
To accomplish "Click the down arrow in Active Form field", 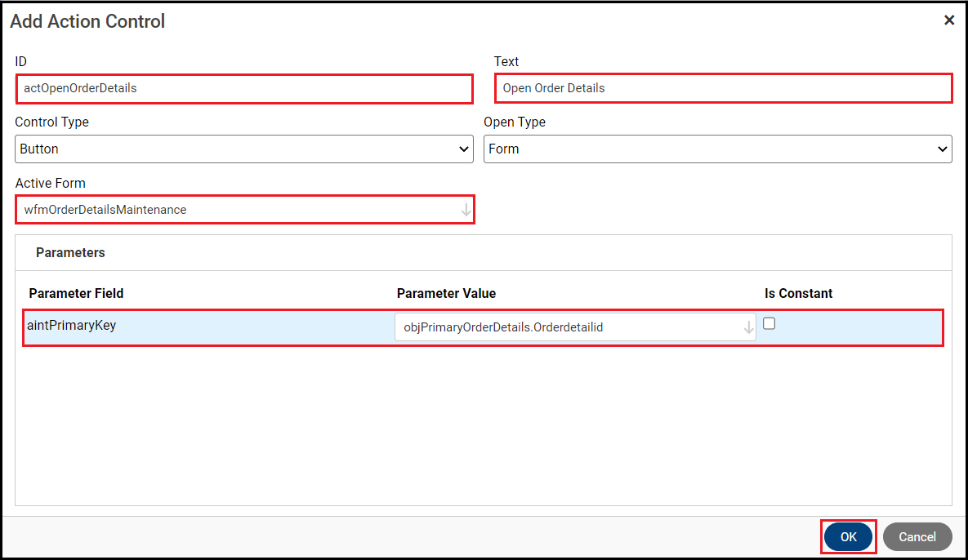I will [x=466, y=210].
